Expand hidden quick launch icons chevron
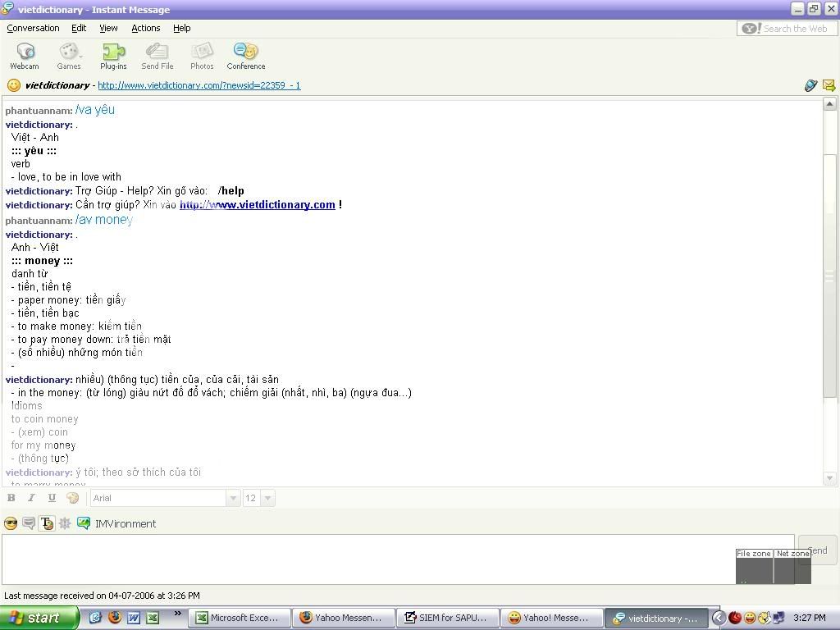Screen dimensions: 840x630 [x=177, y=614]
